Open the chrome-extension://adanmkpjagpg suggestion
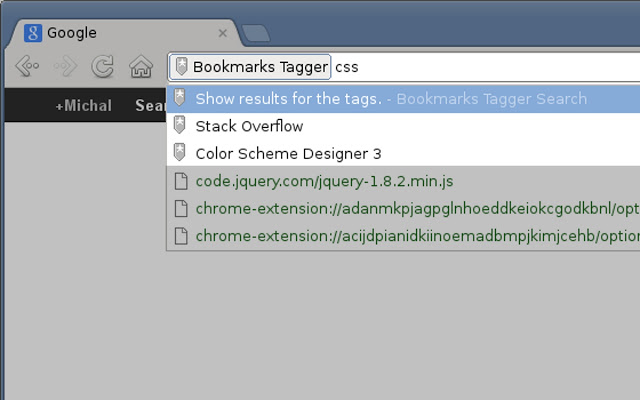The image size is (640, 400). click(x=403, y=209)
